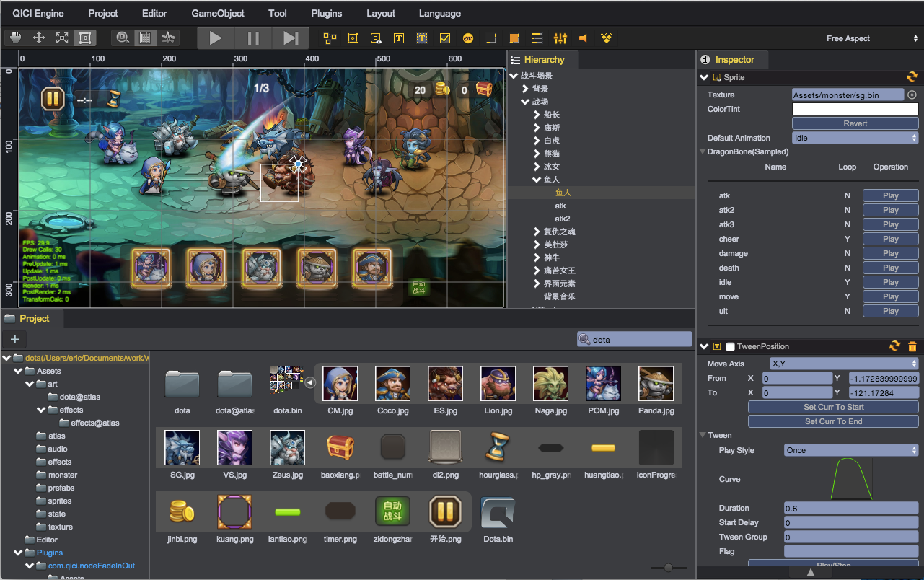
Task: Create a checkbox toggle node
Action: point(445,38)
